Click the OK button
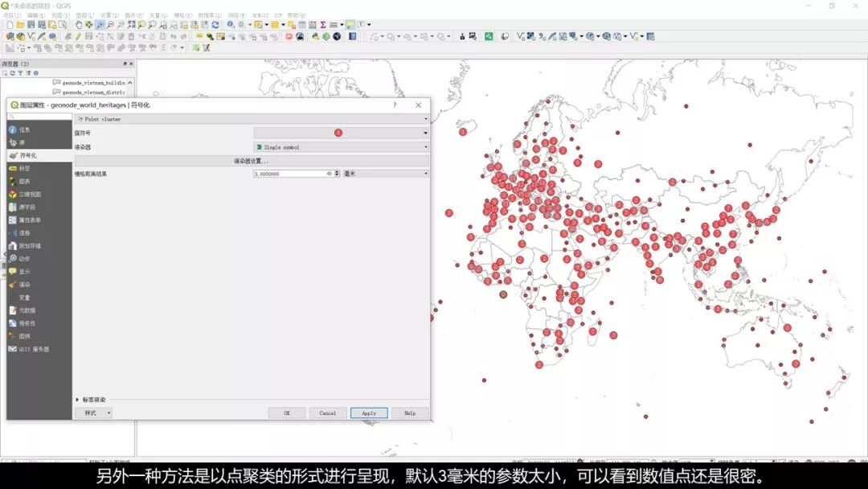The image size is (868, 489). click(287, 413)
